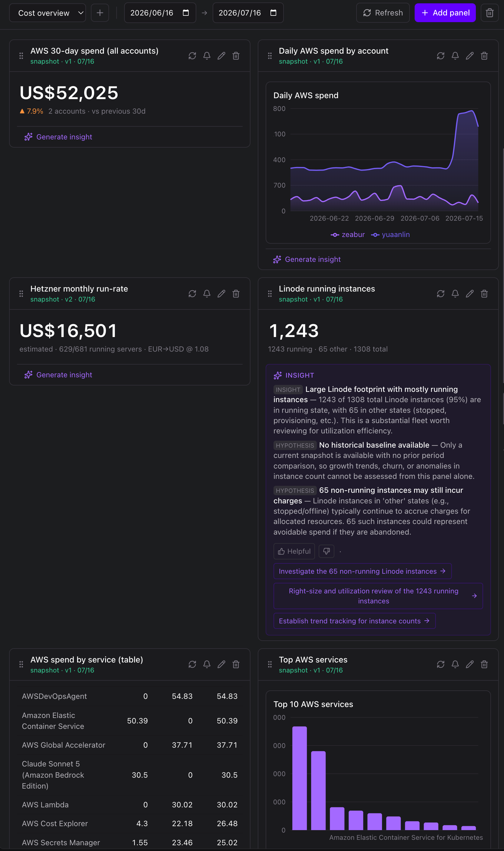Edit the AWS 30-day spend panel

coord(221,56)
